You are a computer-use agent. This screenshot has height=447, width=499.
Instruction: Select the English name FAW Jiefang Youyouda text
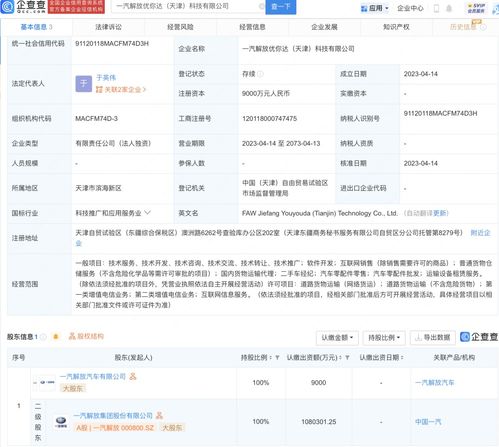[x=320, y=213]
